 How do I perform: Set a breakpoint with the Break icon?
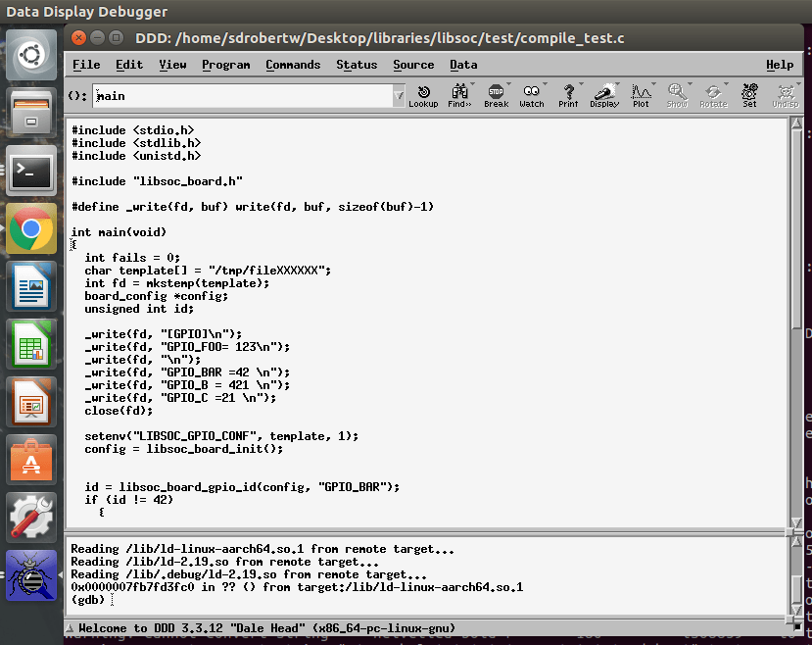pos(496,95)
